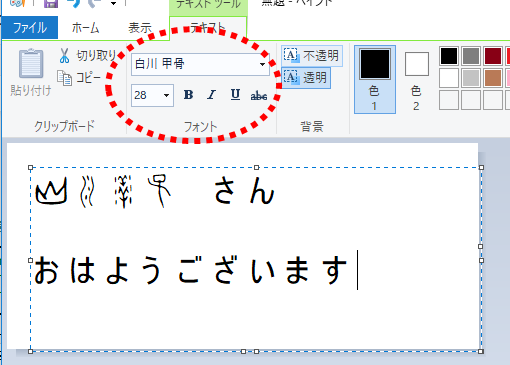510x365 pixels.
Task: Click the text おはようございます on canvas
Action: point(191,269)
